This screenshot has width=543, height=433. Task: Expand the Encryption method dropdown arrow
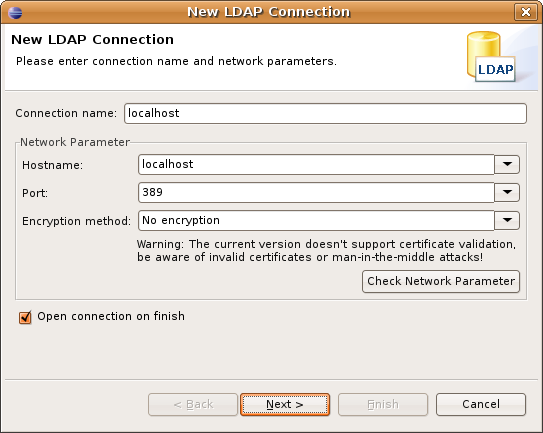click(507, 221)
